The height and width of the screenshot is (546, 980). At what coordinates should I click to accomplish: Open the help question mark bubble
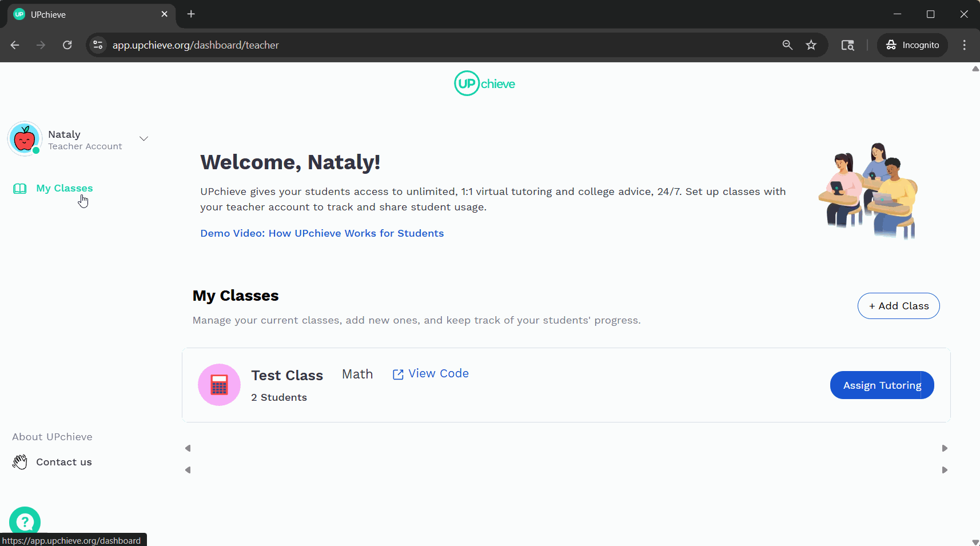pos(25,522)
